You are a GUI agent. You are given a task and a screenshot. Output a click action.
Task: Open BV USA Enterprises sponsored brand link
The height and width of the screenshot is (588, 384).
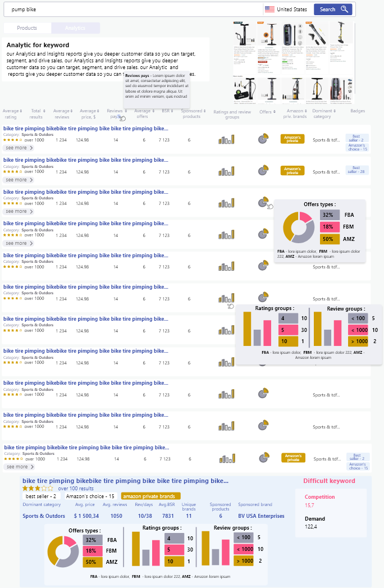[x=261, y=516]
